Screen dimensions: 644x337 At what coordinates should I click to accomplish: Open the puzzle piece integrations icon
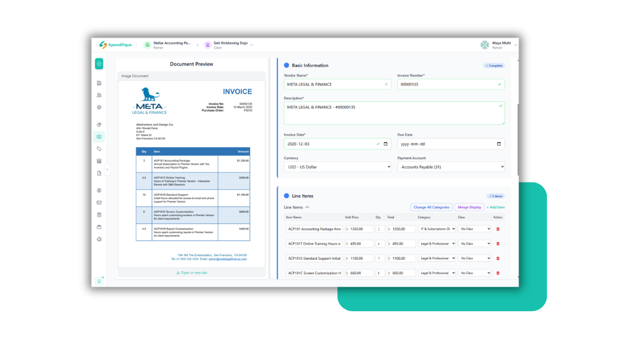[x=99, y=239]
